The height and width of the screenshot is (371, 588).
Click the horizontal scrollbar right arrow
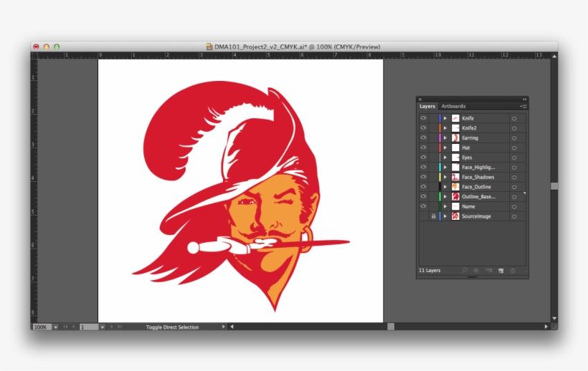pos(546,327)
